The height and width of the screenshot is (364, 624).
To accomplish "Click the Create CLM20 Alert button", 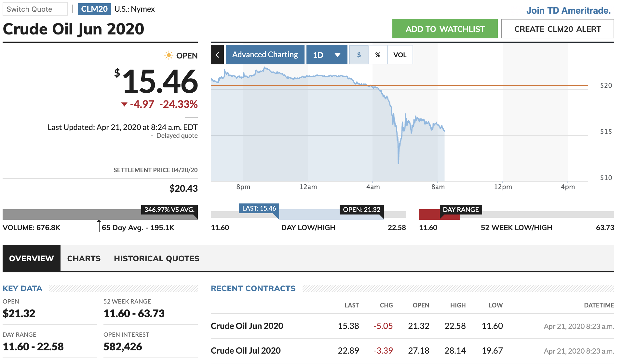I will (557, 29).
